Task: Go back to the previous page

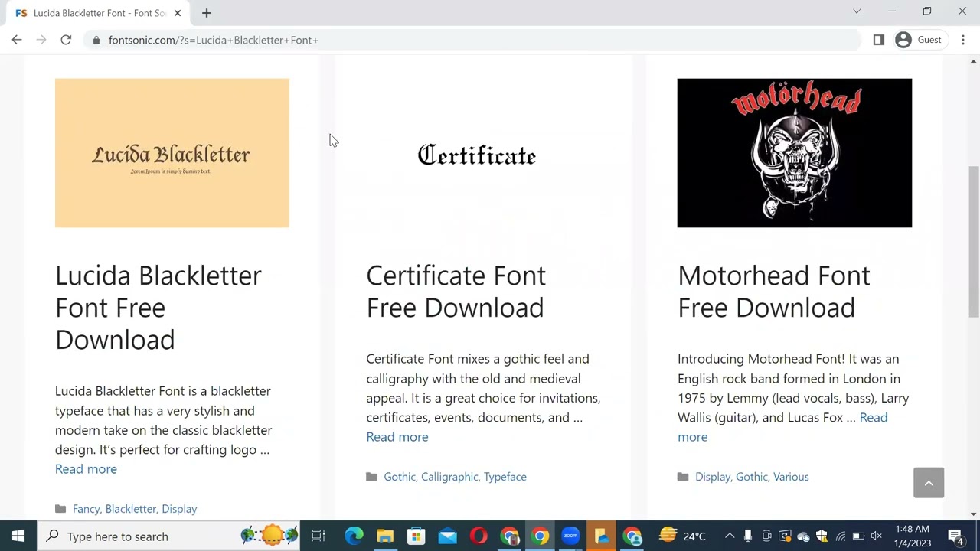Action: click(x=17, y=40)
